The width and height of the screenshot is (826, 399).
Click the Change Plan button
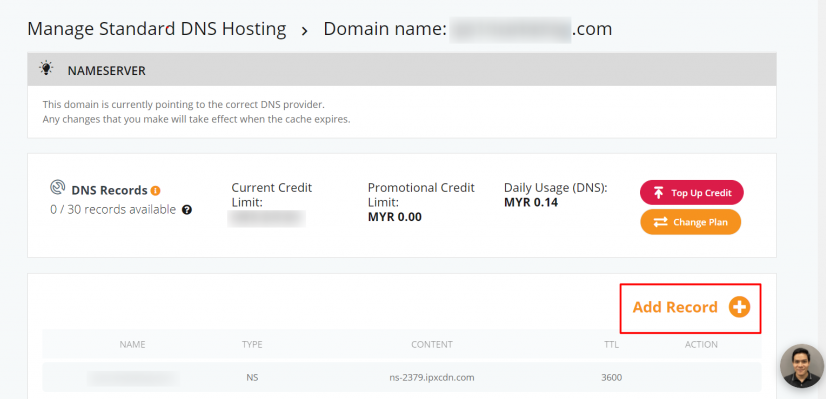click(x=691, y=222)
